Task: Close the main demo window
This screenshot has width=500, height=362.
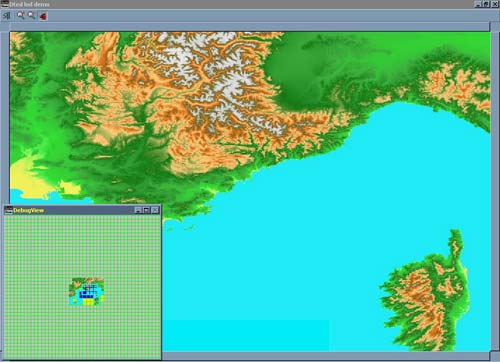Action: tap(495, 4)
